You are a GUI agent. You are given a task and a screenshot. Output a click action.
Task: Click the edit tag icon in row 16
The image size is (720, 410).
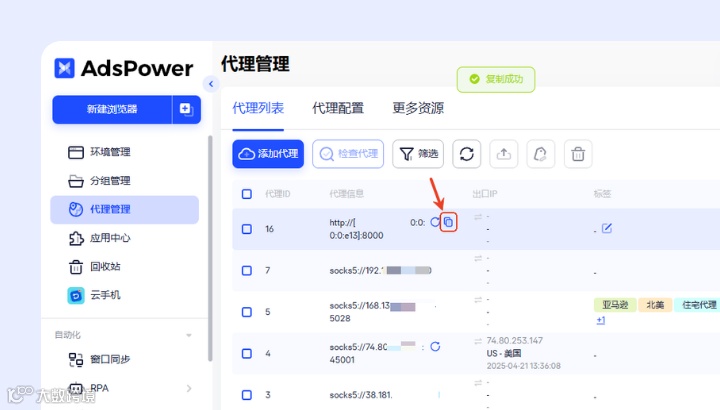pyautogui.click(x=607, y=228)
